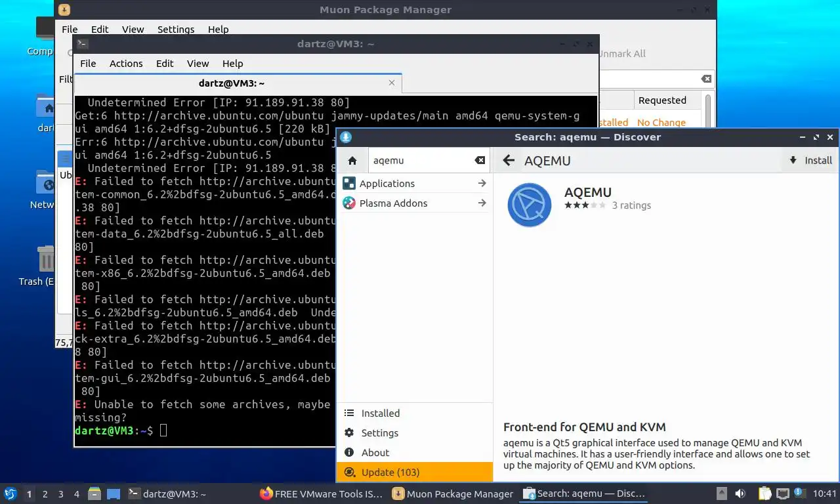Open Discover Settings

pyautogui.click(x=415, y=432)
